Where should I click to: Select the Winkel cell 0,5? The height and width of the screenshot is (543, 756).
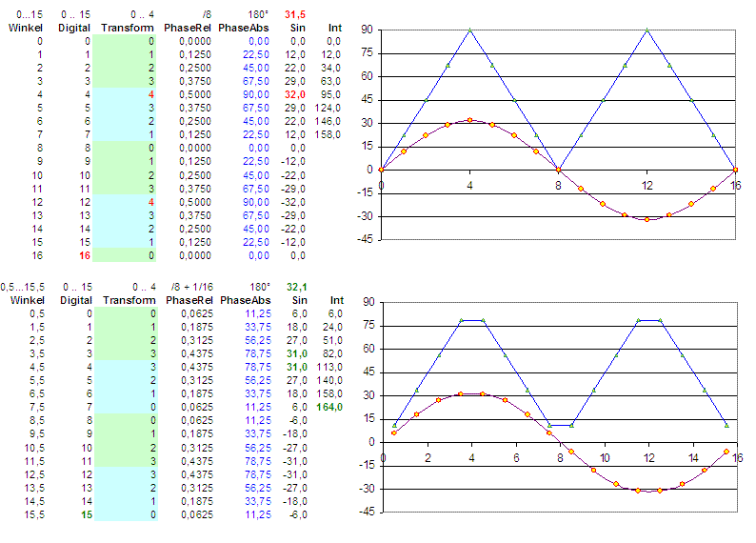coord(37,313)
